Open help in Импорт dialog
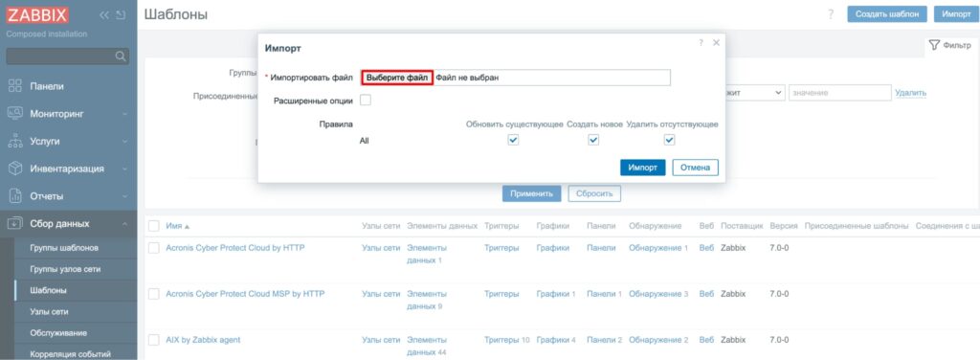Screen dimensions: 980x360 702,42
